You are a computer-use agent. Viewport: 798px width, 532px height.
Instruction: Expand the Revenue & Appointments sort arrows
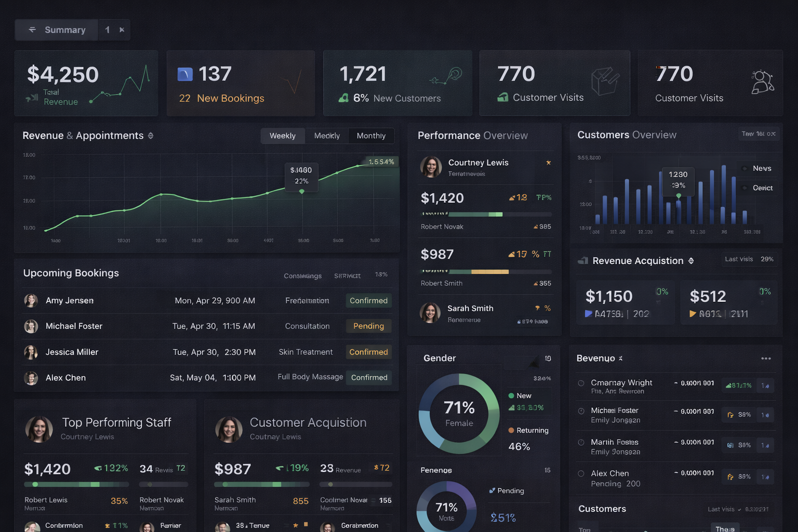(x=151, y=136)
